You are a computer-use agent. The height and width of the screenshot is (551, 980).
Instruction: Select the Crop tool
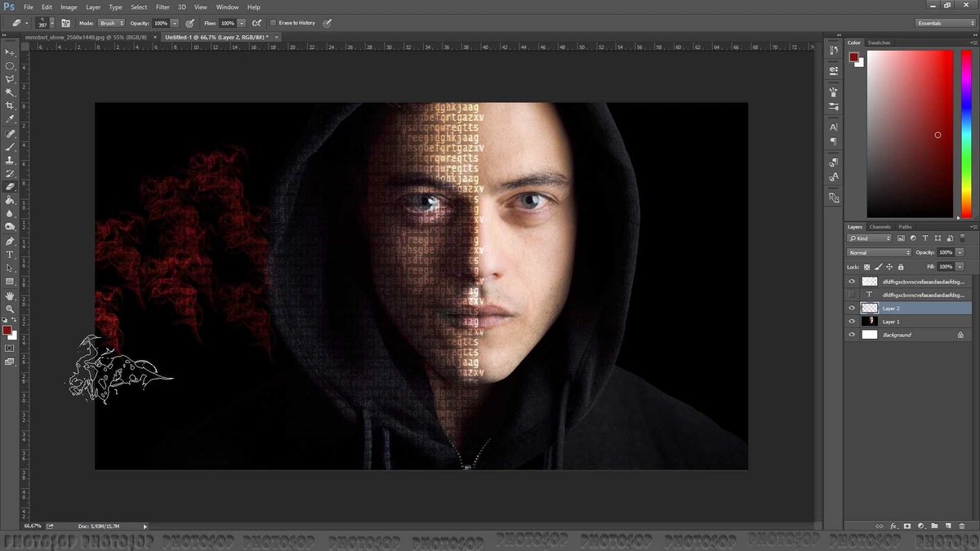coord(10,105)
